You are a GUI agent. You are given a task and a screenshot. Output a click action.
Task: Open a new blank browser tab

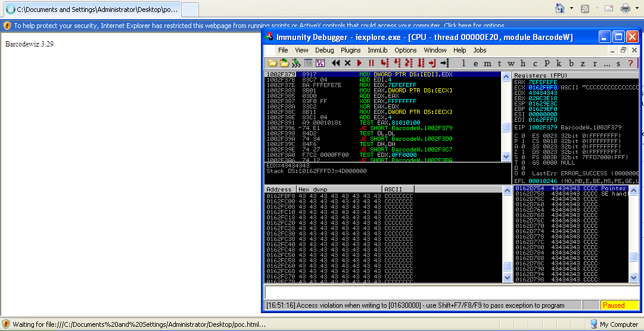[x=190, y=10]
